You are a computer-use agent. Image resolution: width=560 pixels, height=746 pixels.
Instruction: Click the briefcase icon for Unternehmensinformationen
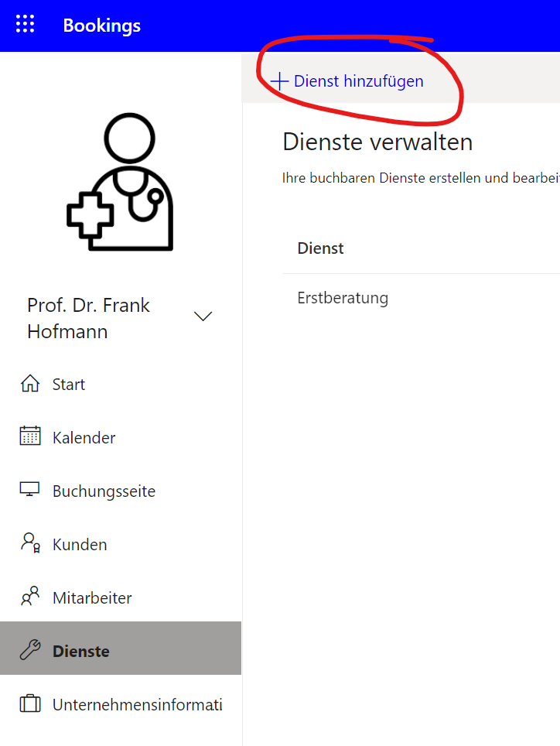[30, 704]
